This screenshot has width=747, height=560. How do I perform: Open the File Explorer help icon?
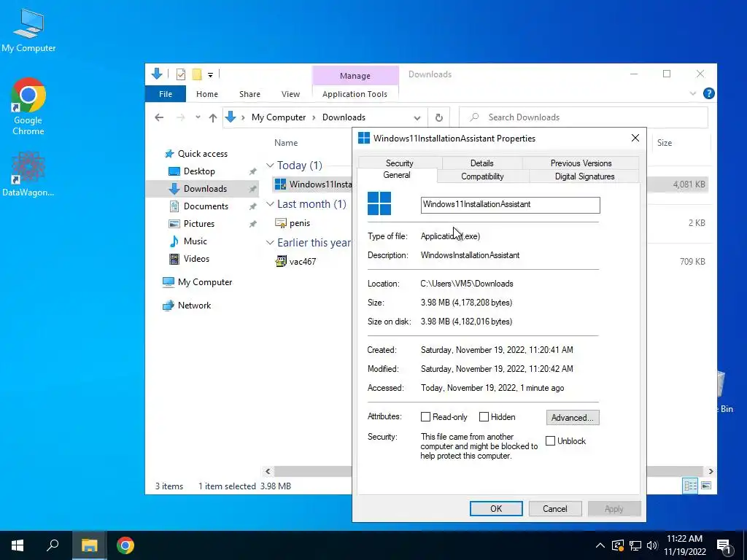708,93
